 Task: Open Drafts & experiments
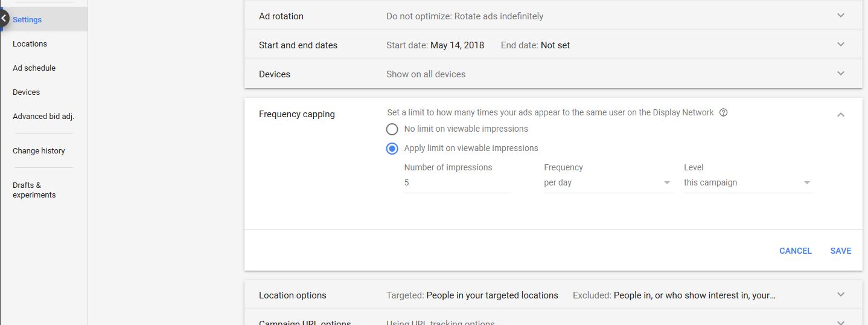coord(34,190)
